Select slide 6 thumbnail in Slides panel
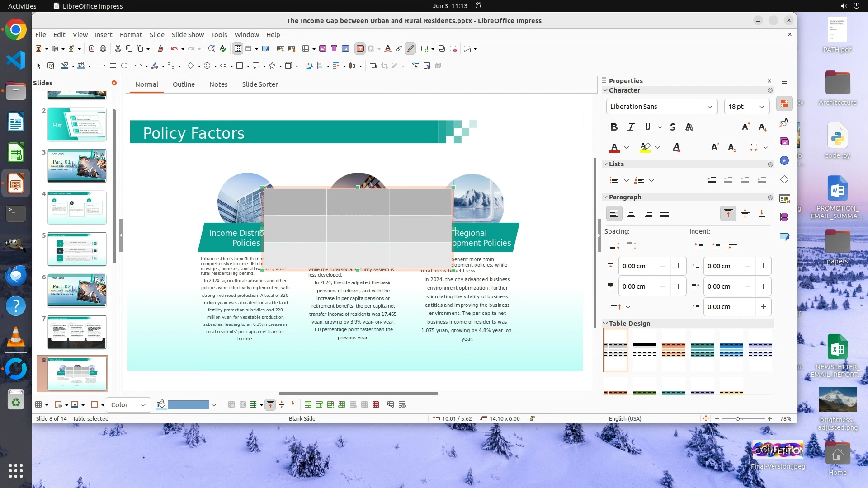 [77, 290]
